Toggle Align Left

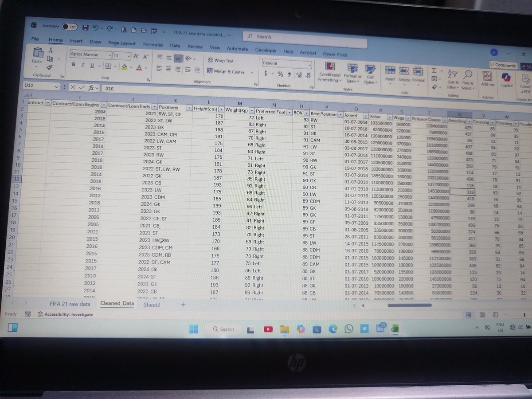click(x=160, y=69)
